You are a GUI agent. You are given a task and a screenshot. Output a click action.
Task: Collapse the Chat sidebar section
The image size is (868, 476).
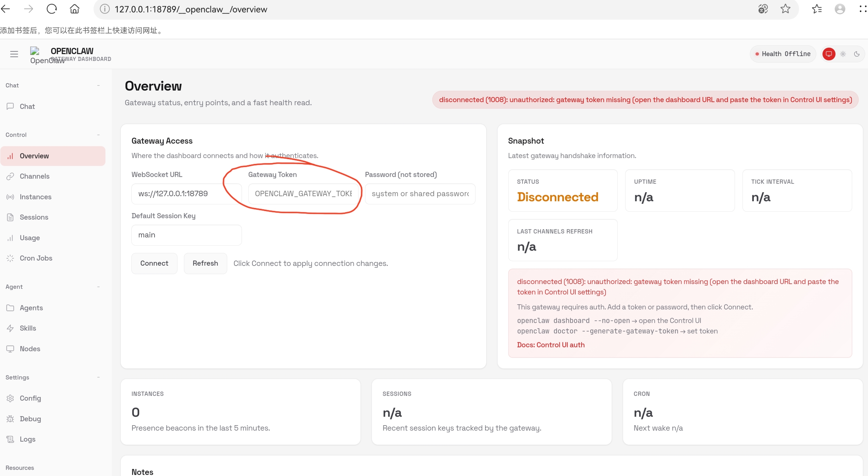[x=98, y=85]
